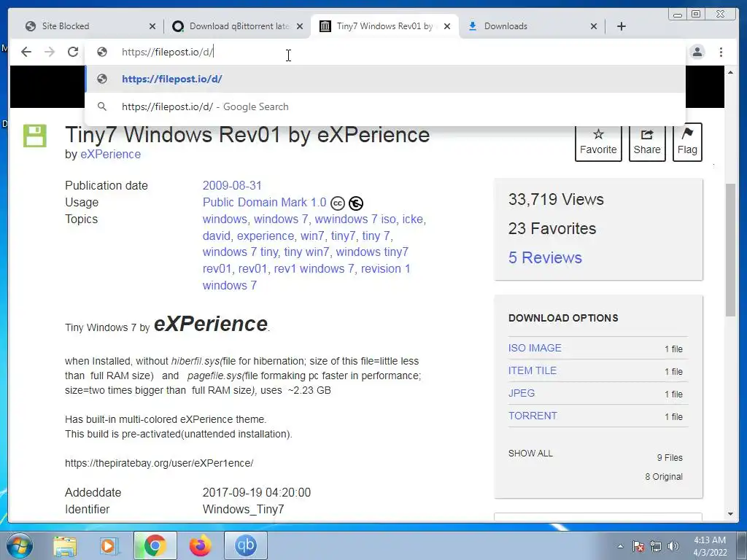Open 'rev1 windows 7' topic link
Screen dimensions: 747x560
point(314,268)
